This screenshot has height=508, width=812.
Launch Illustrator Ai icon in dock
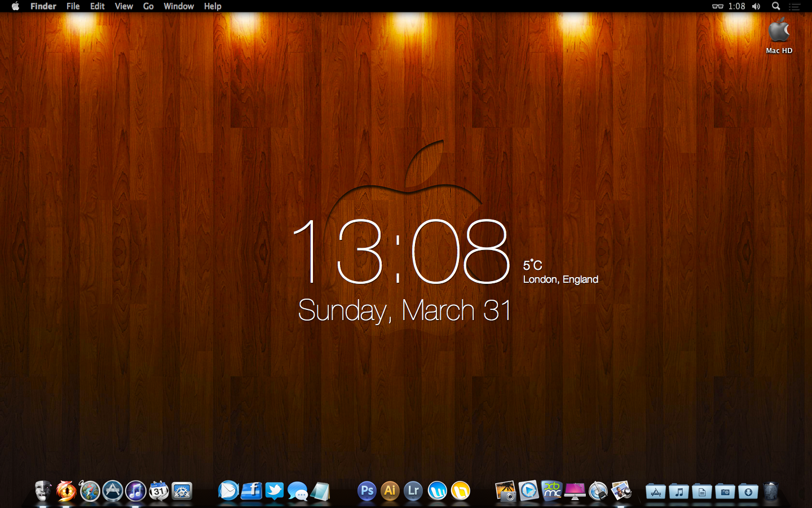click(x=390, y=491)
